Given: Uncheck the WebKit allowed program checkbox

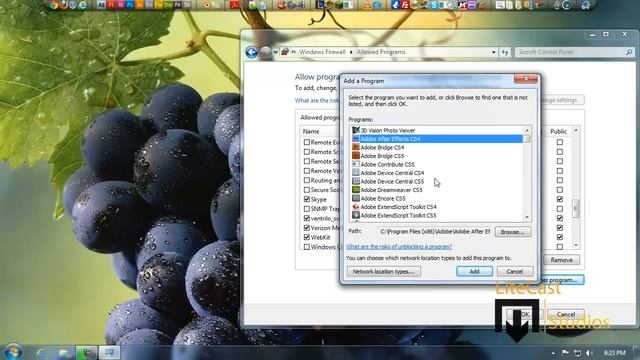Looking at the screenshot, I should (307, 237).
